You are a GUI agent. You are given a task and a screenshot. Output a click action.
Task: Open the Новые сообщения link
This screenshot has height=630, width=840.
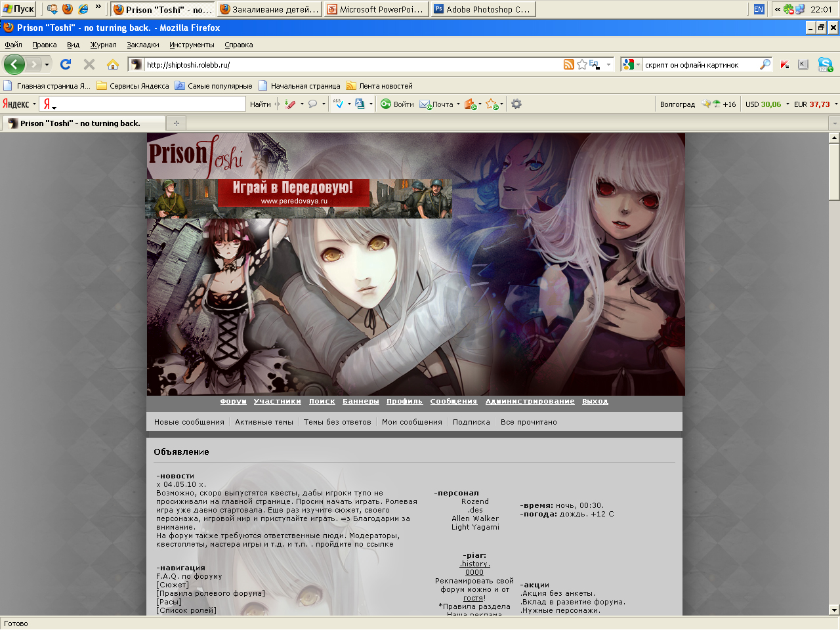pyautogui.click(x=189, y=422)
